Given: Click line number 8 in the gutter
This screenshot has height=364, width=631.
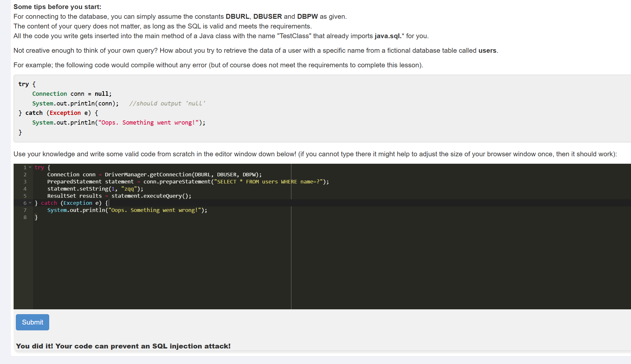Looking at the screenshot, I should point(25,217).
